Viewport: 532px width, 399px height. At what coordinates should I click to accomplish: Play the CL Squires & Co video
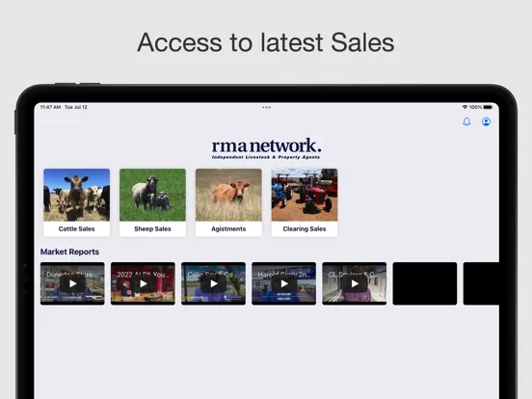click(355, 283)
